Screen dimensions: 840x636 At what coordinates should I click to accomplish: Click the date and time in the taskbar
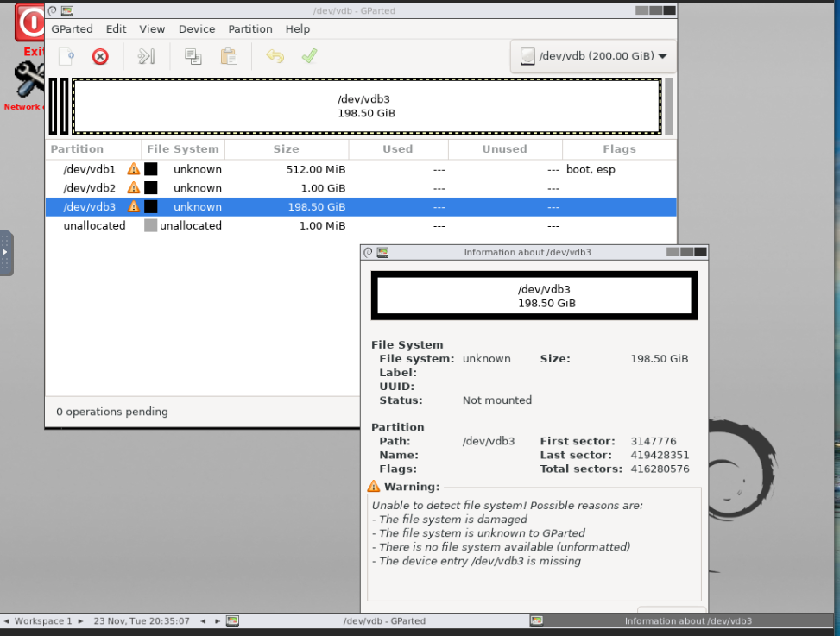pyautogui.click(x=142, y=621)
